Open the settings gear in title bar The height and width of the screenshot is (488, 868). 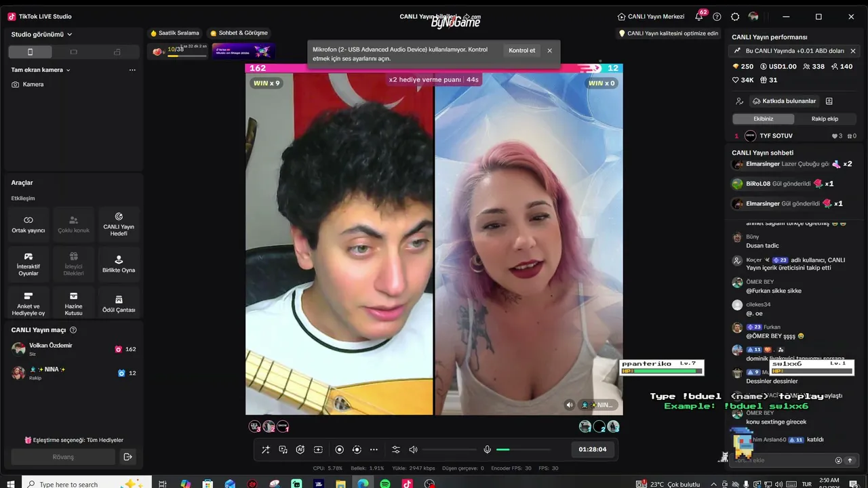(x=735, y=16)
